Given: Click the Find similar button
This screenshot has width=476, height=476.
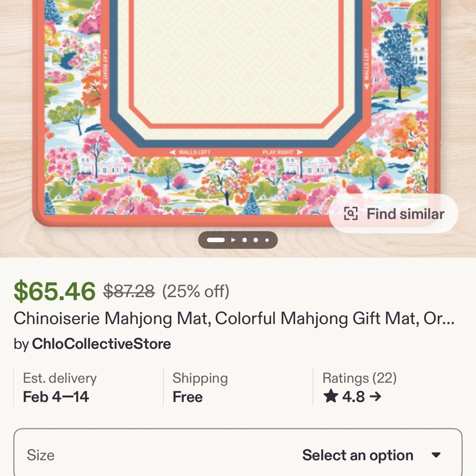Looking at the screenshot, I should [392, 214].
